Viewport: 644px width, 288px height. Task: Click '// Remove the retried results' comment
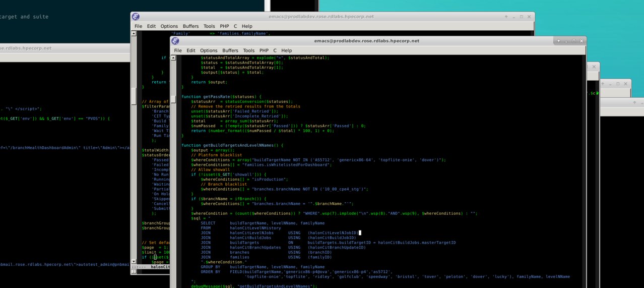[245, 106]
